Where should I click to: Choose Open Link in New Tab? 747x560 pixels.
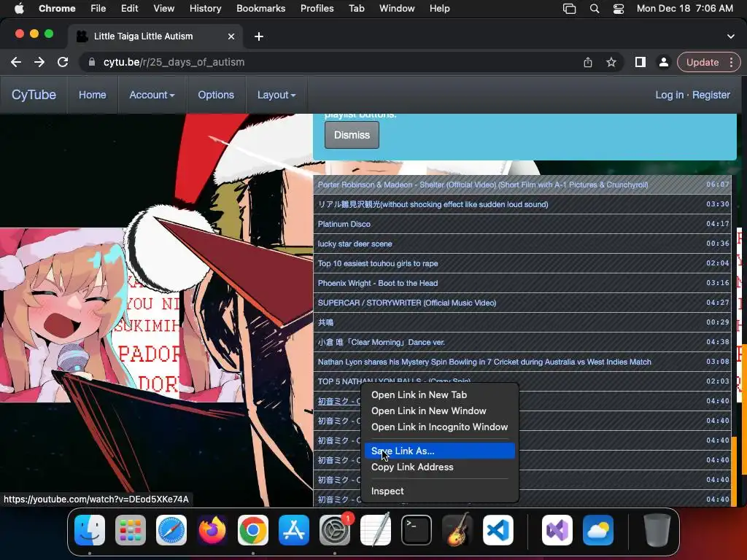pos(439,394)
